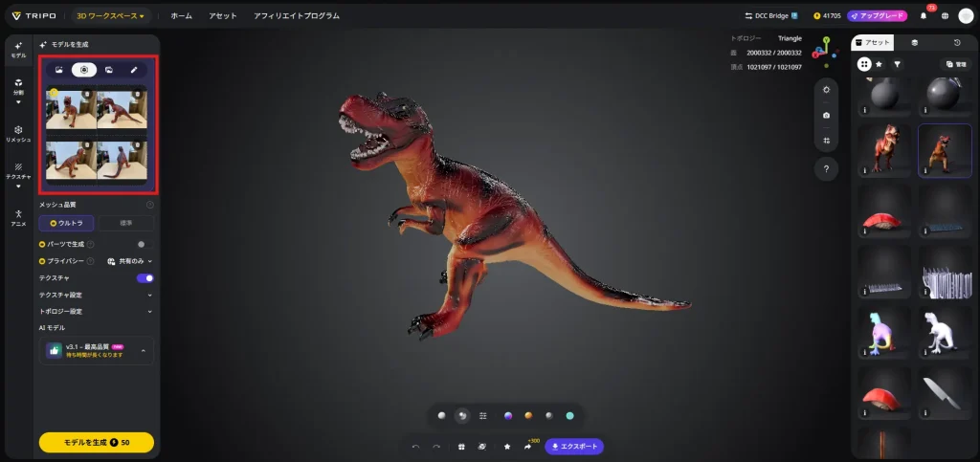Go to the ホーム menu item

click(181, 16)
